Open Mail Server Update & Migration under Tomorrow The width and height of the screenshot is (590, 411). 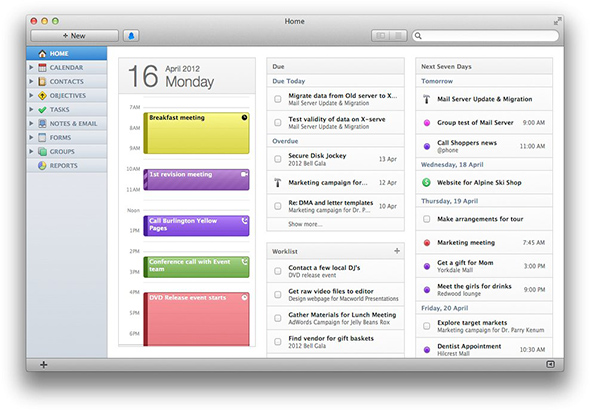484,99
